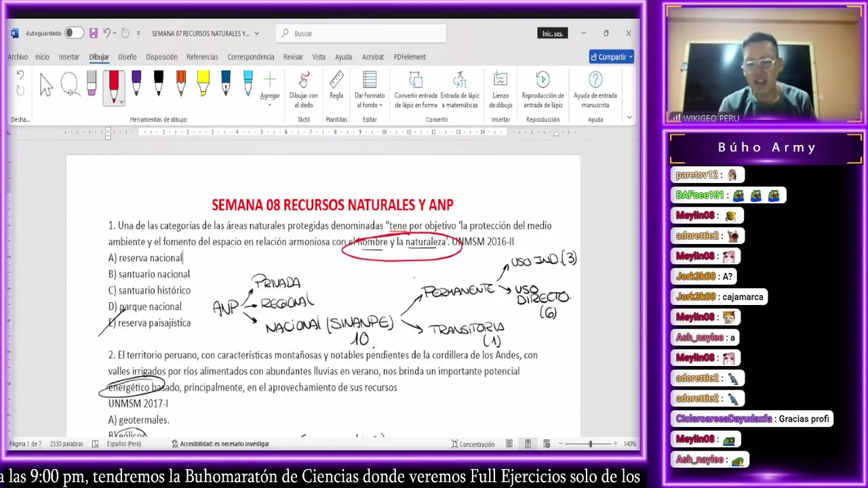Image resolution: width=868 pixels, height=488 pixels.
Task: Open the Acrobat tab
Action: (x=372, y=57)
